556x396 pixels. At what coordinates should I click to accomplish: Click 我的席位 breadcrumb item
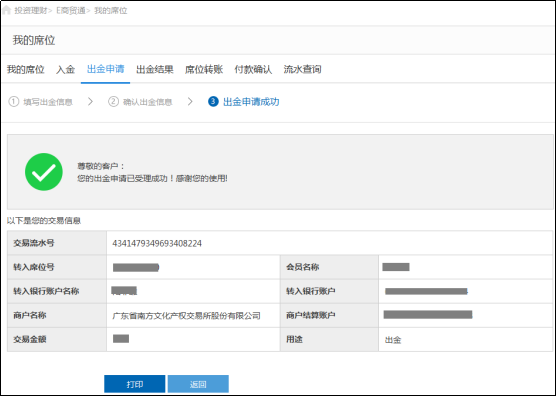click(110, 11)
